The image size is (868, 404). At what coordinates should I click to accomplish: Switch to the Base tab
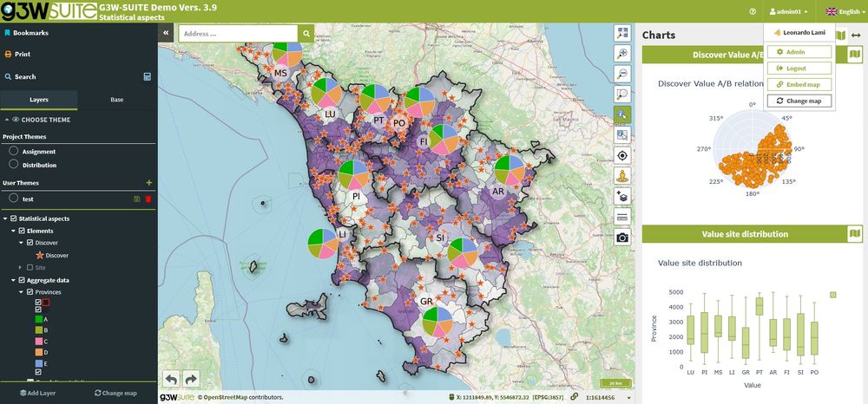pyautogui.click(x=117, y=100)
